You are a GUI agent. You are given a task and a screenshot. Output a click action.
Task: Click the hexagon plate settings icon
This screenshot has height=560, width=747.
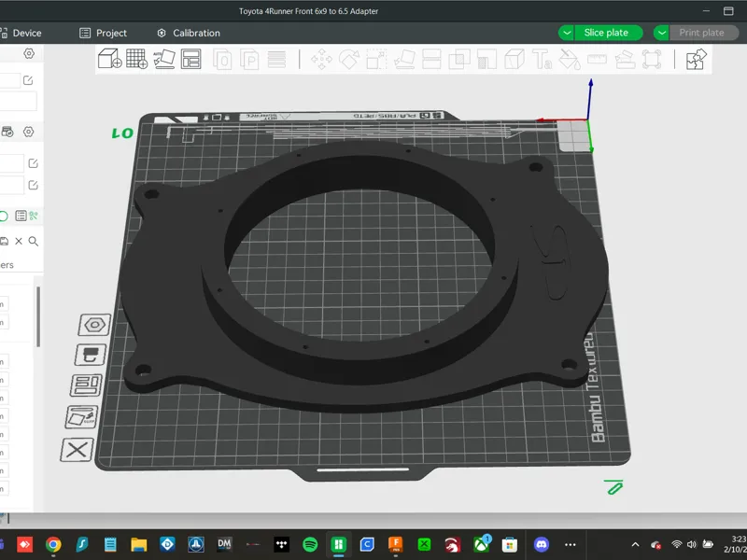(x=94, y=325)
